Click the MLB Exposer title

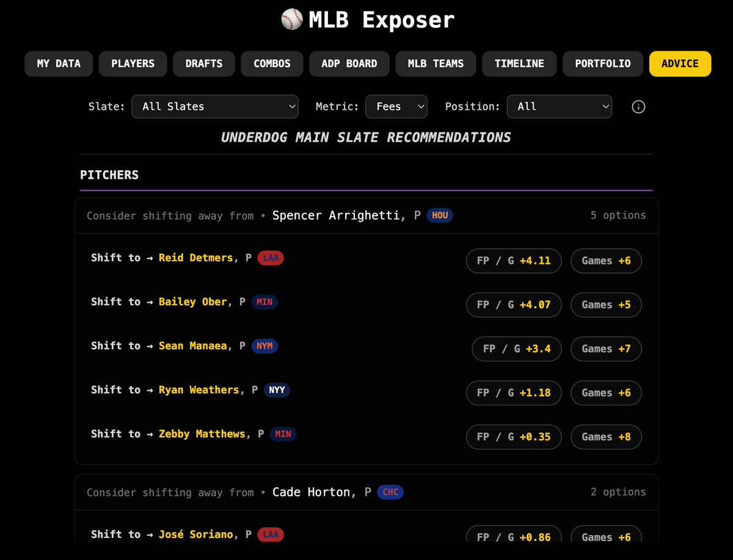[381, 20]
